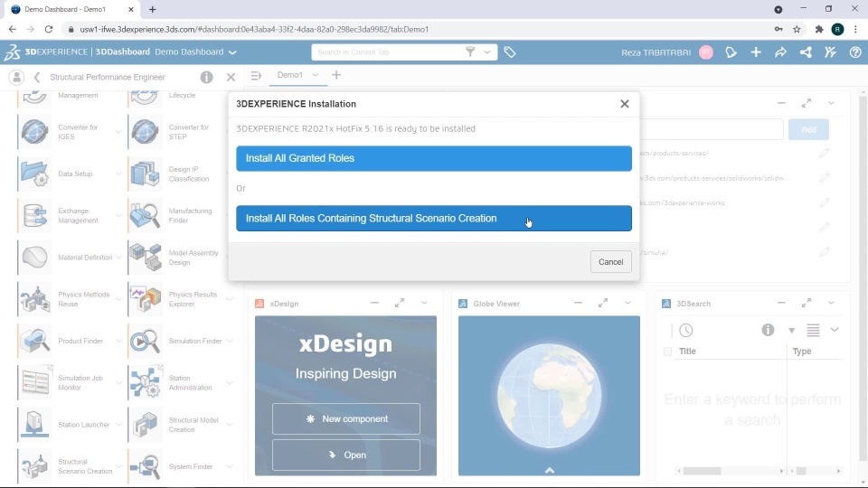Toggle the 3DSearch select-all checkbox
Screen dimensions: 868x488
[667, 352]
